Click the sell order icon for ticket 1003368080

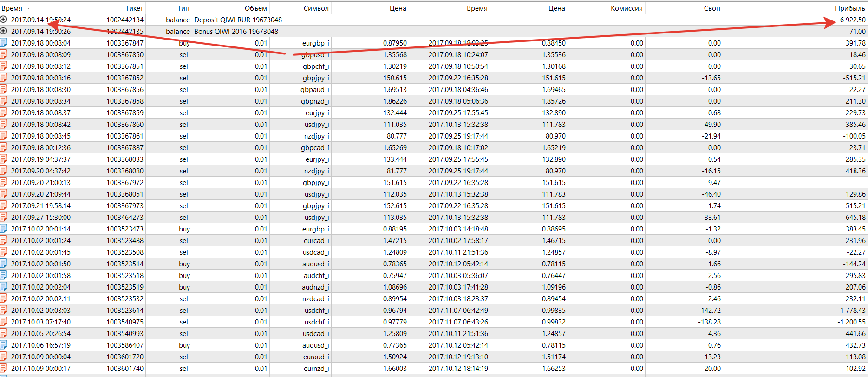pos(3,171)
